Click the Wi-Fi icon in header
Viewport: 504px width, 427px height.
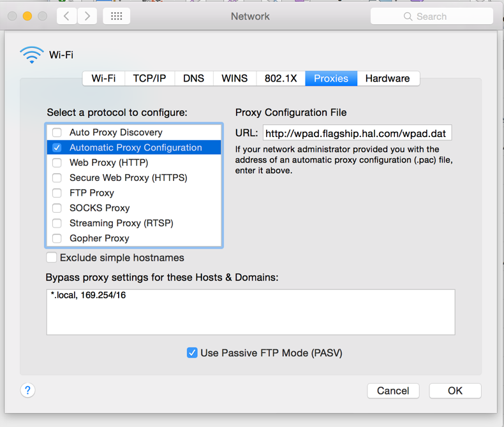(31, 55)
